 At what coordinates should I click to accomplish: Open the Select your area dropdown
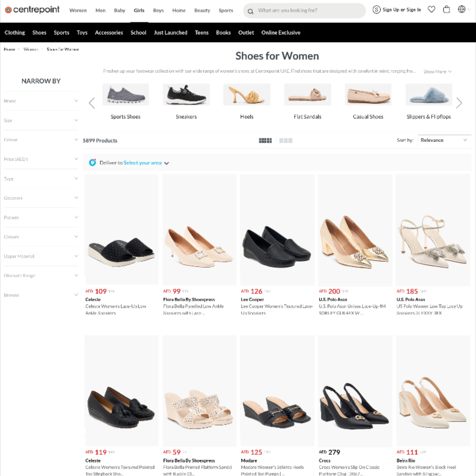pos(146,163)
